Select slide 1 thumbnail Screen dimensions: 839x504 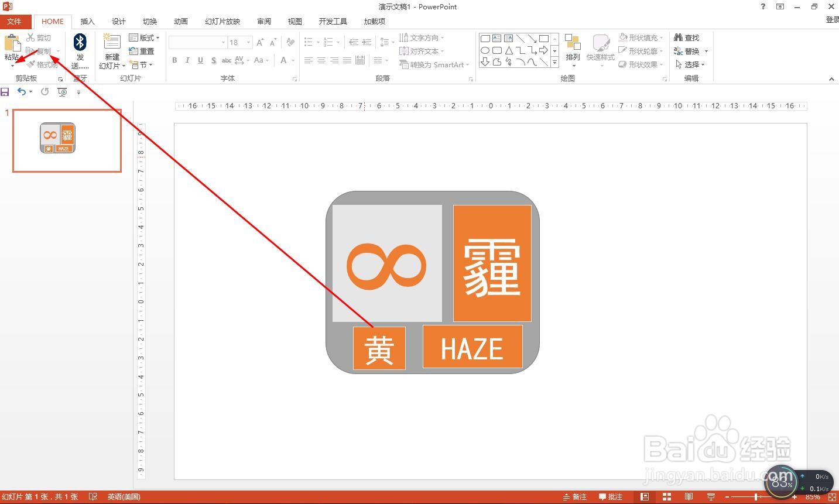pyautogui.click(x=67, y=140)
